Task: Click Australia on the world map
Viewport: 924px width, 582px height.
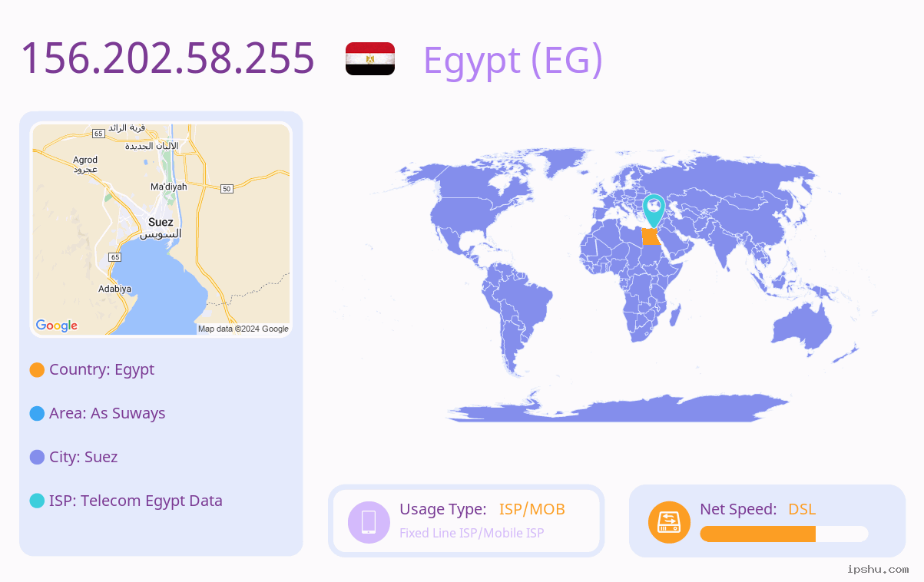Action: pos(802,326)
